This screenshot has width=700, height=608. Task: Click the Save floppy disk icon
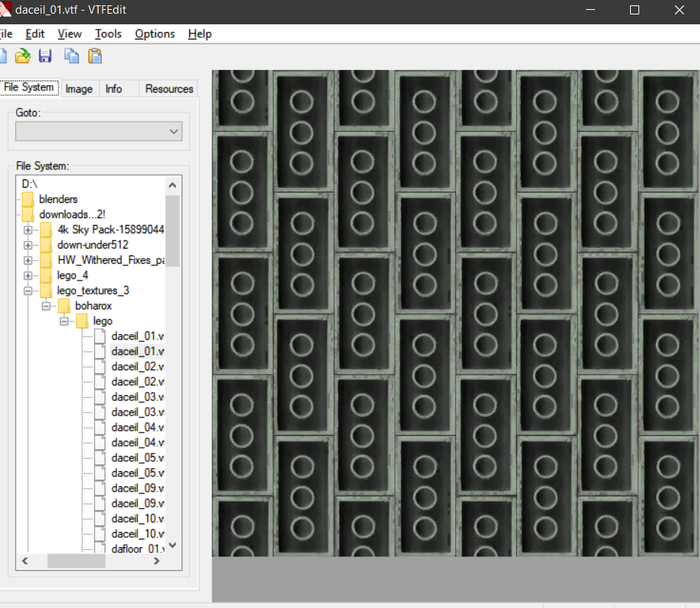45,56
